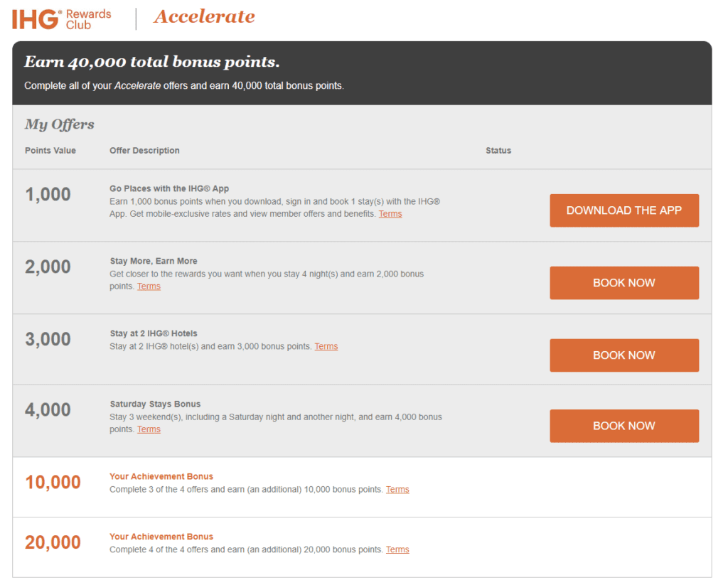Open Terms for 10,000 Achievement Bonus
728x585 pixels.
tap(397, 490)
